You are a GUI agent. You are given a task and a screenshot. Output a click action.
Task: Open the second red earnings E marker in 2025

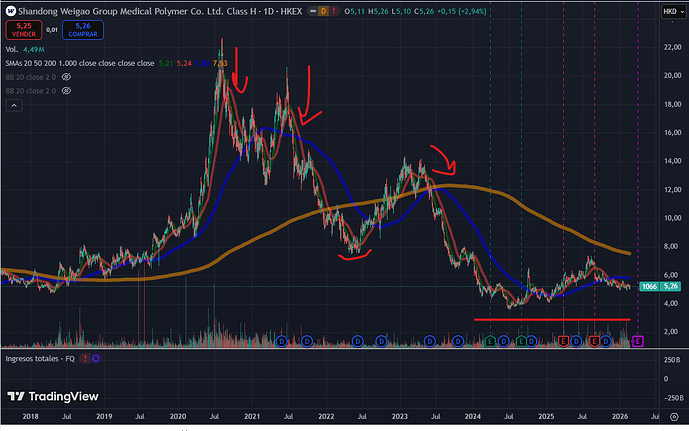coord(594,341)
